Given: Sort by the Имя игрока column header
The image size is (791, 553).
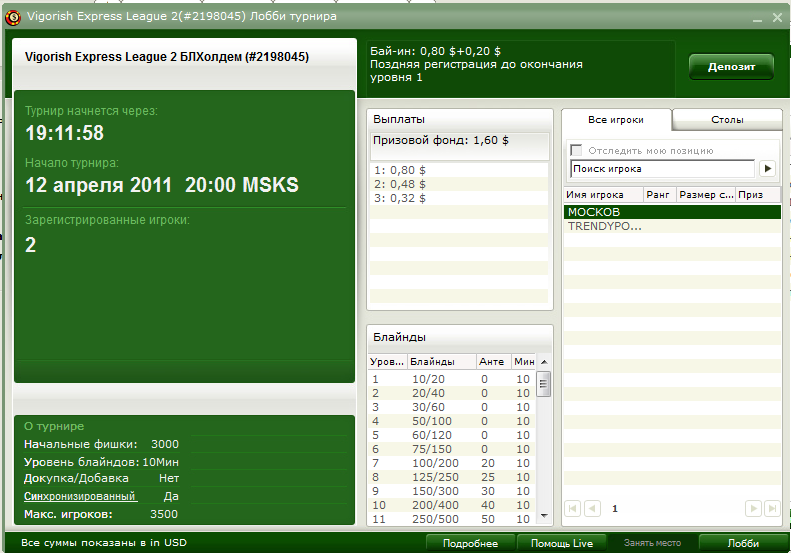Looking at the screenshot, I should (603, 195).
